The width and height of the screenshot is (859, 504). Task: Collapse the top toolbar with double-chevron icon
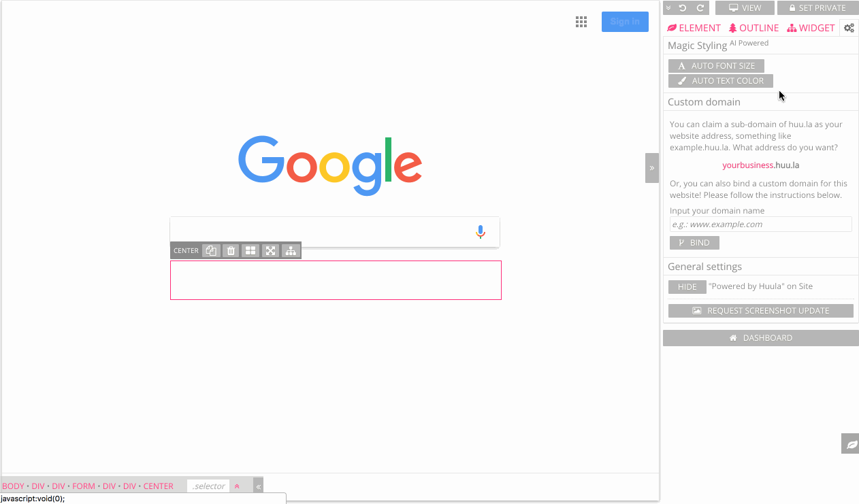(668, 8)
